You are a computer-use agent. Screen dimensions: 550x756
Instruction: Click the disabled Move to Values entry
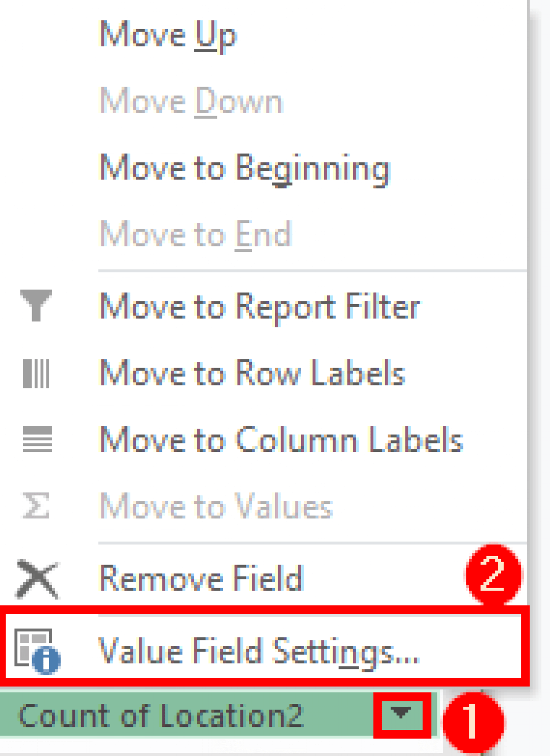(216, 504)
